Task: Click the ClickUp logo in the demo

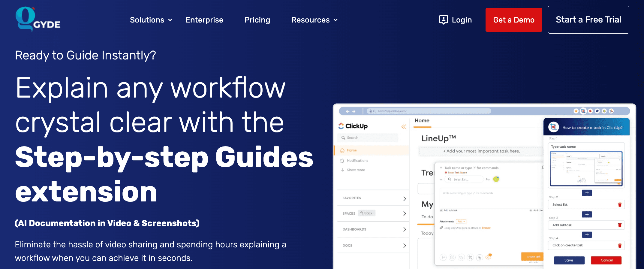Action: [353, 126]
